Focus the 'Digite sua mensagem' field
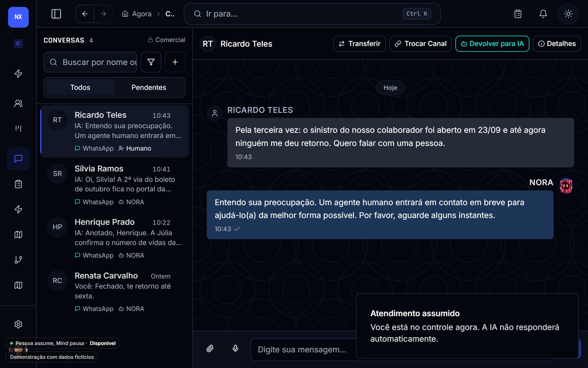The height and width of the screenshot is (368, 588). tap(303, 350)
